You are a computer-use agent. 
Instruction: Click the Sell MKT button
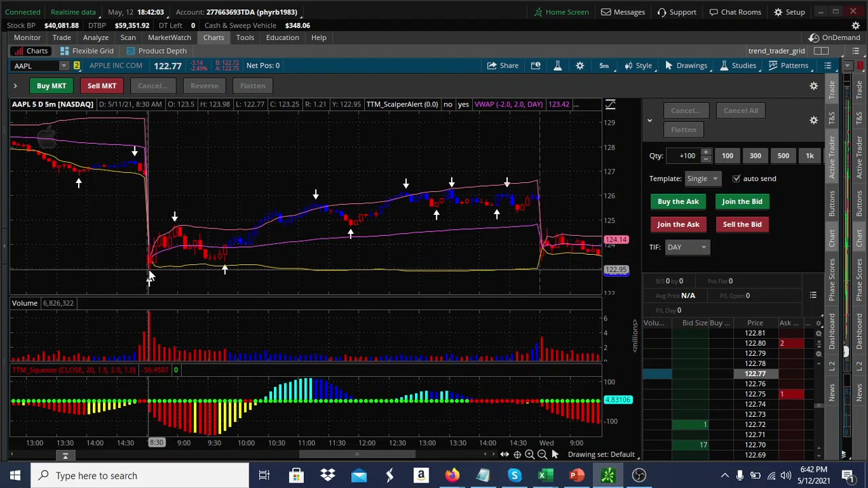pyautogui.click(x=102, y=86)
